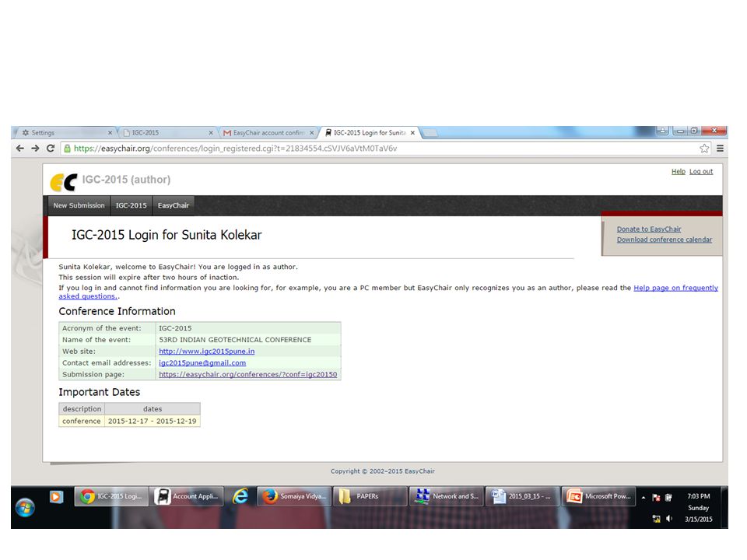This screenshot has width=747, height=560.
Task: Open New Submission menu item
Action: click(79, 205)
